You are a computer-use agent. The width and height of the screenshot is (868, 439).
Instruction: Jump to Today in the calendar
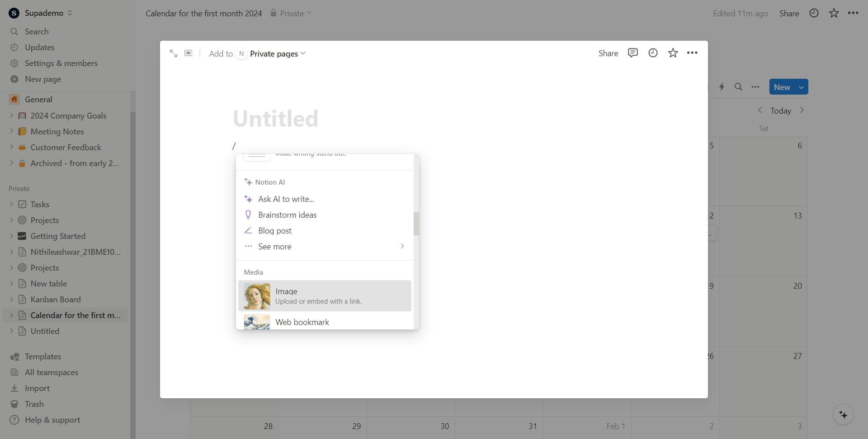pos(781,110)
